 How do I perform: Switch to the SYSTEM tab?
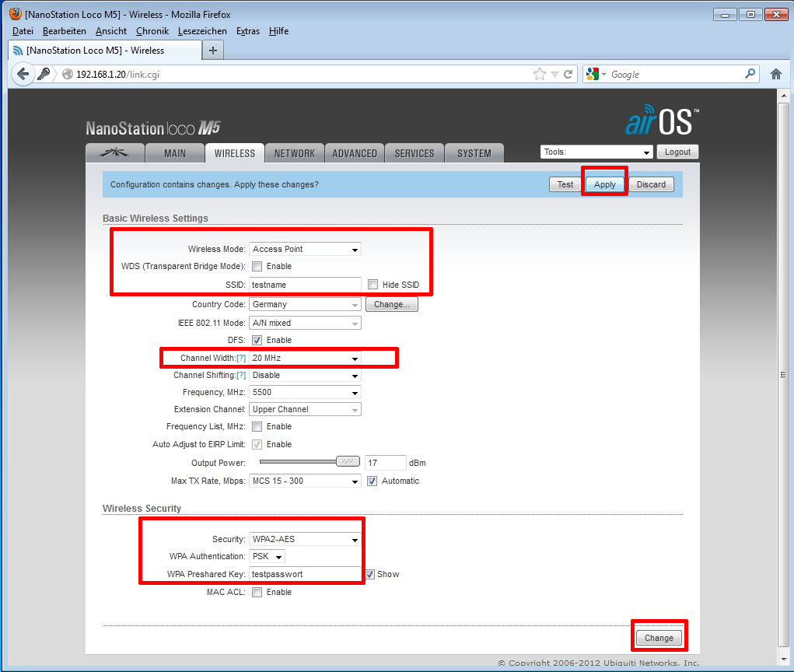(474, 153)
